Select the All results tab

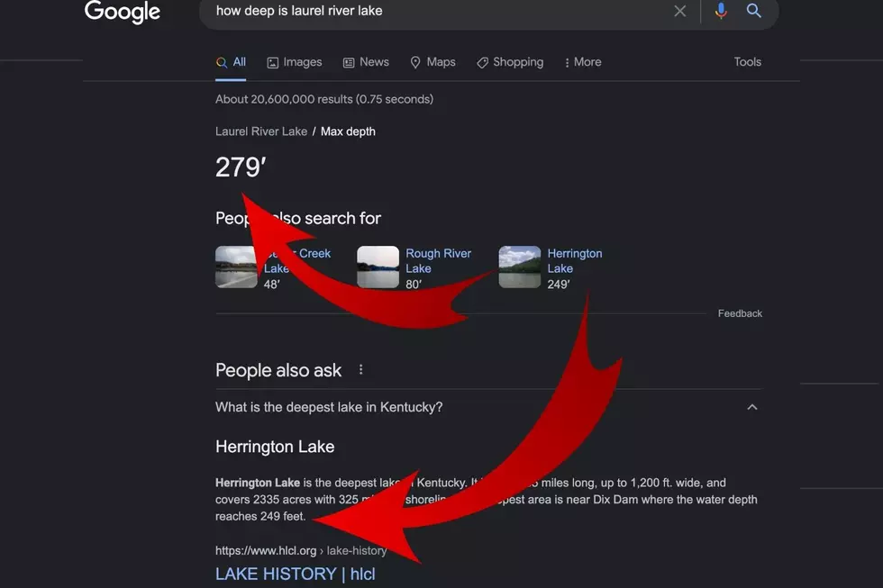pos(231,62)
